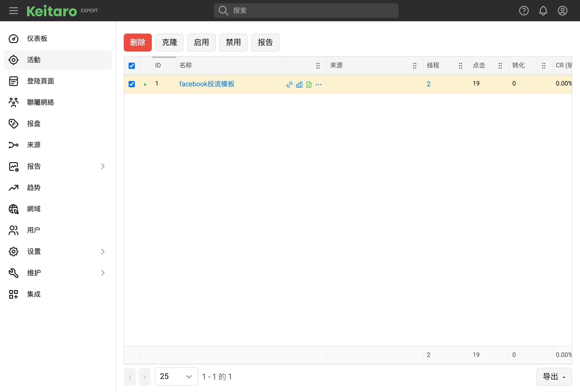Viewport: 580px width, 392px height.
Task: Go to 仪表板 in the sidebar
Action: [58, 39]
